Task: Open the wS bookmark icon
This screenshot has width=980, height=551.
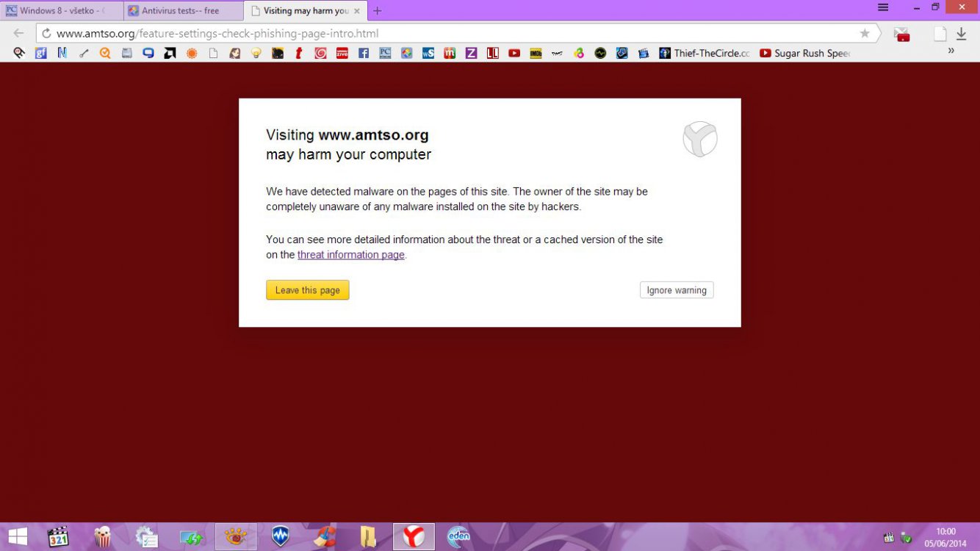Action: coord(428,53)
